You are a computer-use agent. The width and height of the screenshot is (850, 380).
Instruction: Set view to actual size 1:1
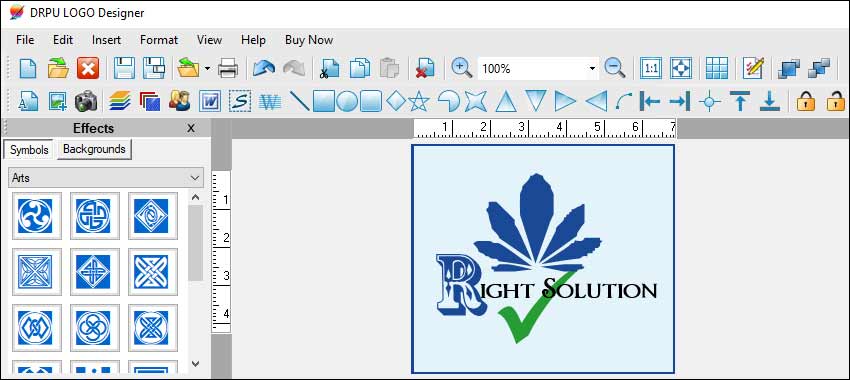point(651,69)
